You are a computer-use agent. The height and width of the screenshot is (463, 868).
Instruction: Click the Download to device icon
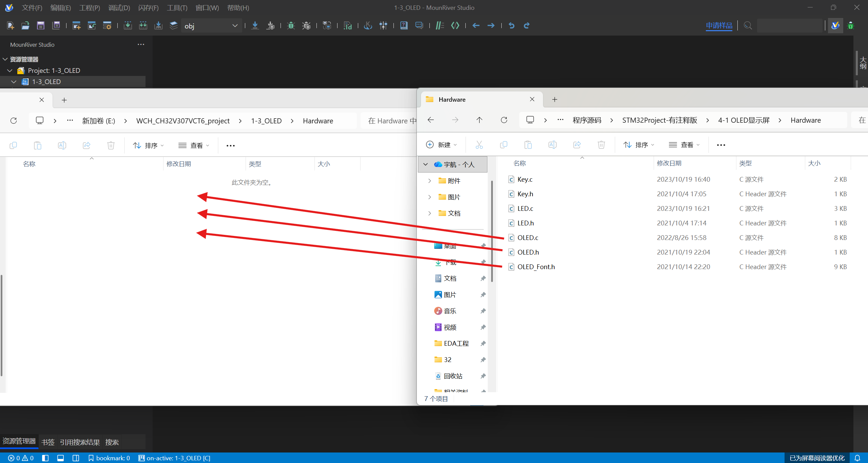(255, 25)
